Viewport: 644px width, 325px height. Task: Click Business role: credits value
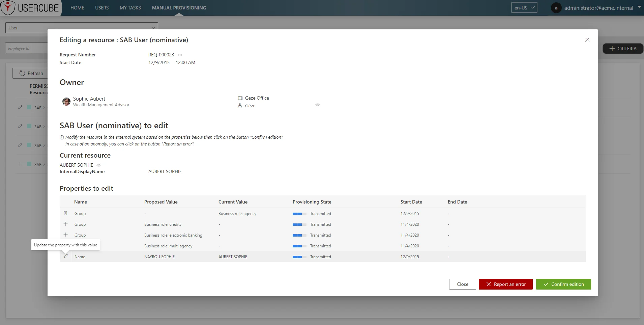(x=163, y=224)
